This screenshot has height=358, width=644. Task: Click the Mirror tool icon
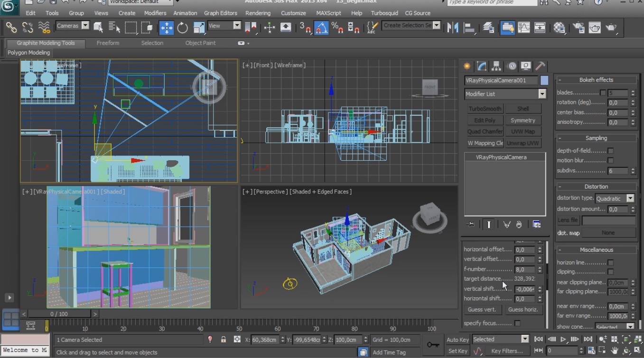(x=452, y=28)
